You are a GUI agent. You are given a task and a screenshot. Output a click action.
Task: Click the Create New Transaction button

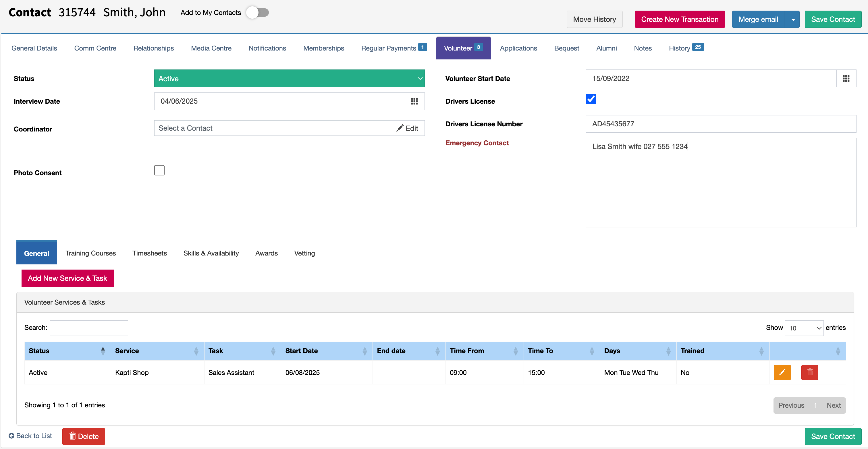pyautogui.click(x=680, y=19)
